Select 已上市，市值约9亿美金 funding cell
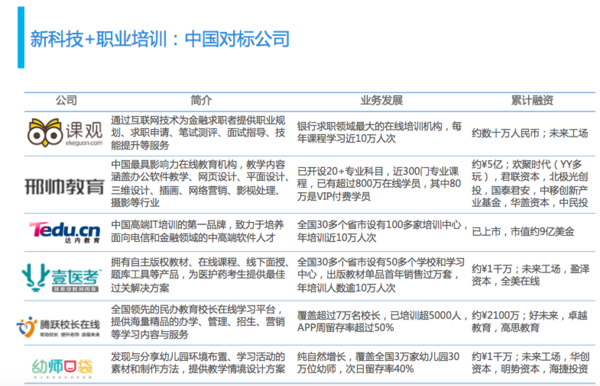 pyautogui.click(x=523, y=231)
